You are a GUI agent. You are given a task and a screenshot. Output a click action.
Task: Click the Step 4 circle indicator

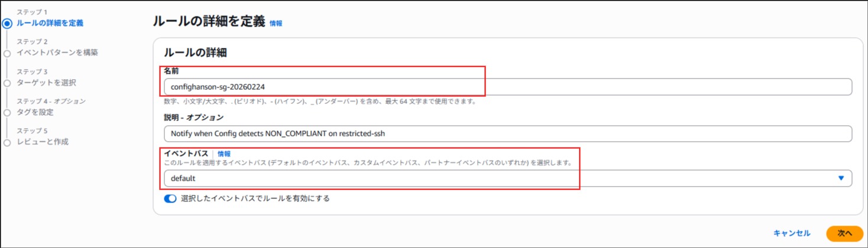click(7, 113)
